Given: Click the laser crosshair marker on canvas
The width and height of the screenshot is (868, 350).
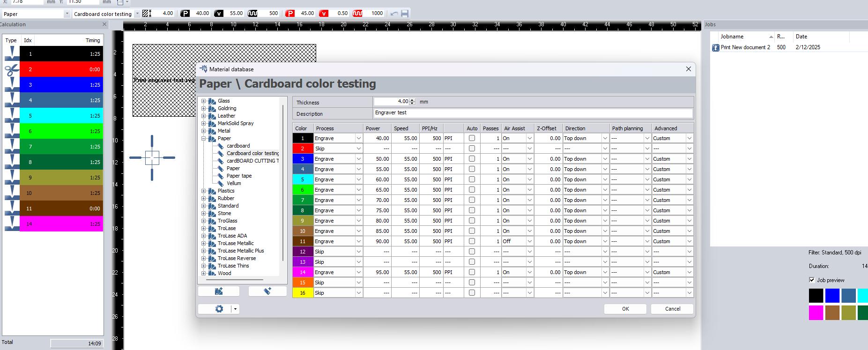Looking at the screenshot, I should [x=152, y=157].
